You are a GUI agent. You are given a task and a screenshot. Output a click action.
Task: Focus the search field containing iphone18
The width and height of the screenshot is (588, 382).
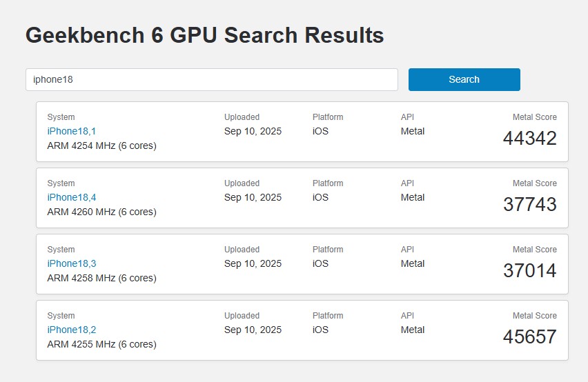(211, 79)
